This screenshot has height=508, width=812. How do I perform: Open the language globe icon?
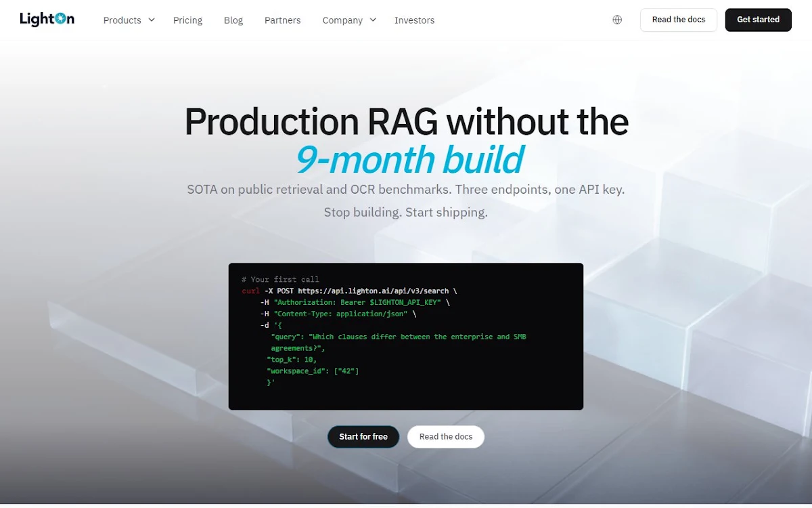[617, 20]
